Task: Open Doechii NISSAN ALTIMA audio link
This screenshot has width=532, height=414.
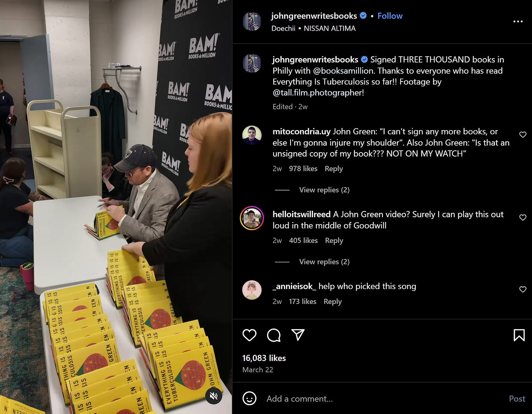Action: tap(313, 28)
